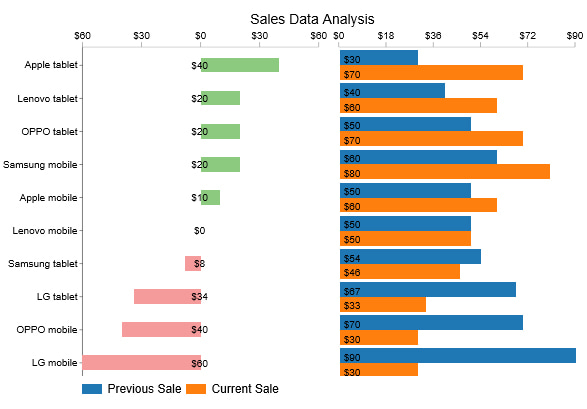Select Samsung tablet $46 orange bar

tap(400, 271)
